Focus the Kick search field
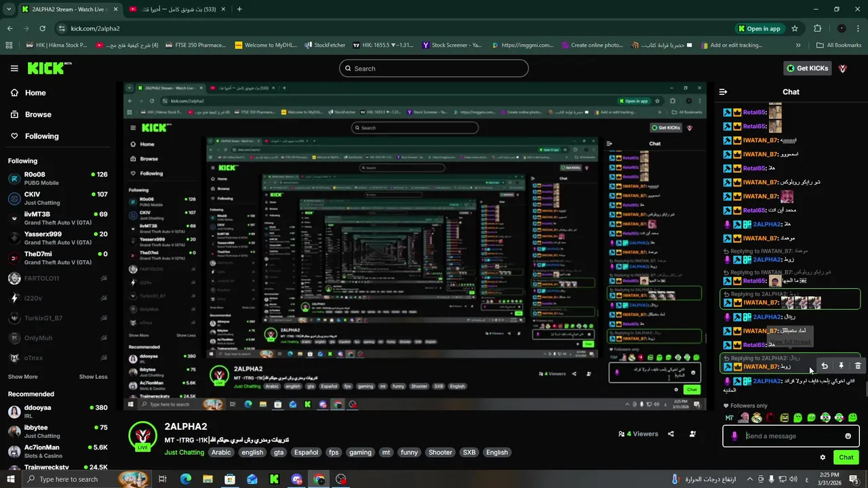The height and width of the screenshot is (488, 868). click(434, 68)
